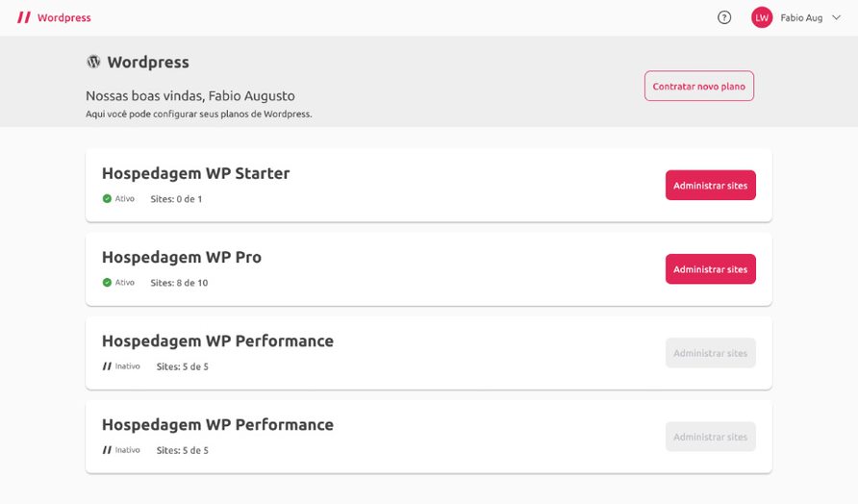858x504 pixels.
Task: Open the Fabio Aug user name dropdown
Action: tap(801, 18)
